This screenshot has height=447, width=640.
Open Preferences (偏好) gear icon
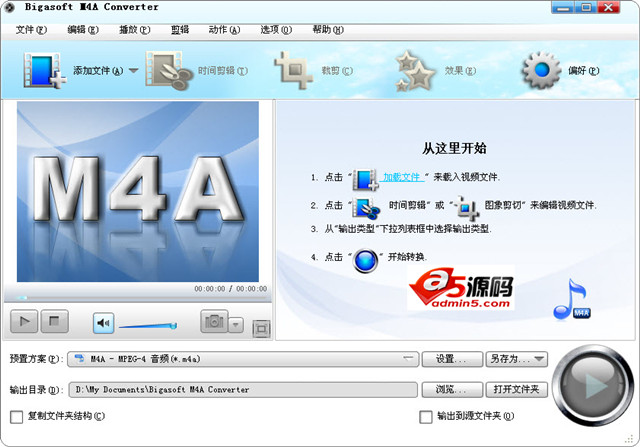(542, 70)
